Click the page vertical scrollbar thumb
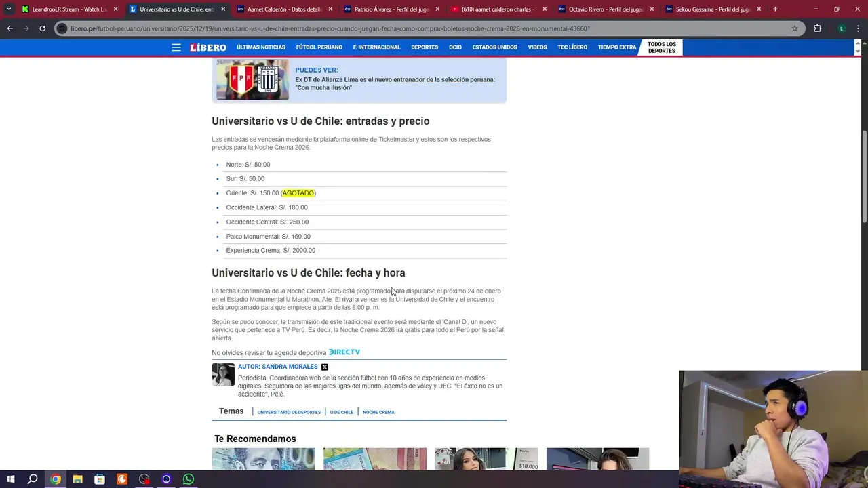868x488 pixels. click(x=864, y=176)
